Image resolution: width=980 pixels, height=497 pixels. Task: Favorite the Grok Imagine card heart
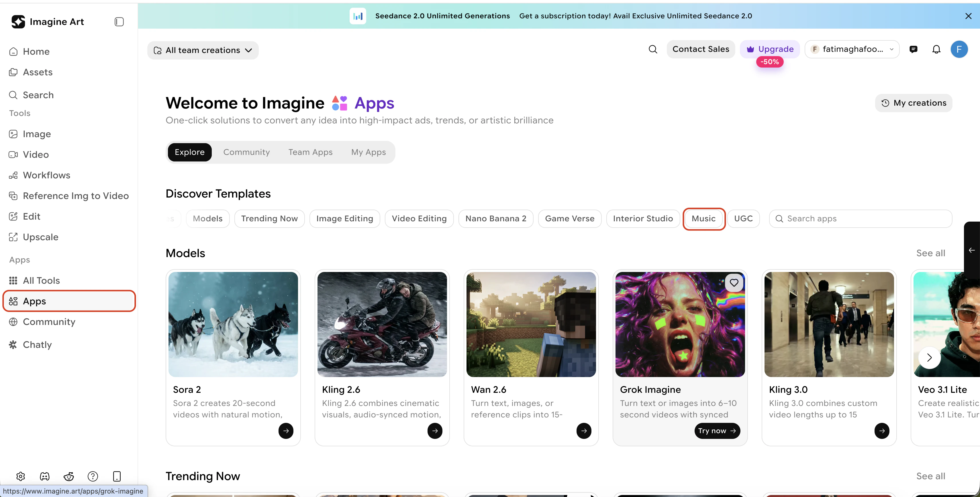tap(734, 283)
